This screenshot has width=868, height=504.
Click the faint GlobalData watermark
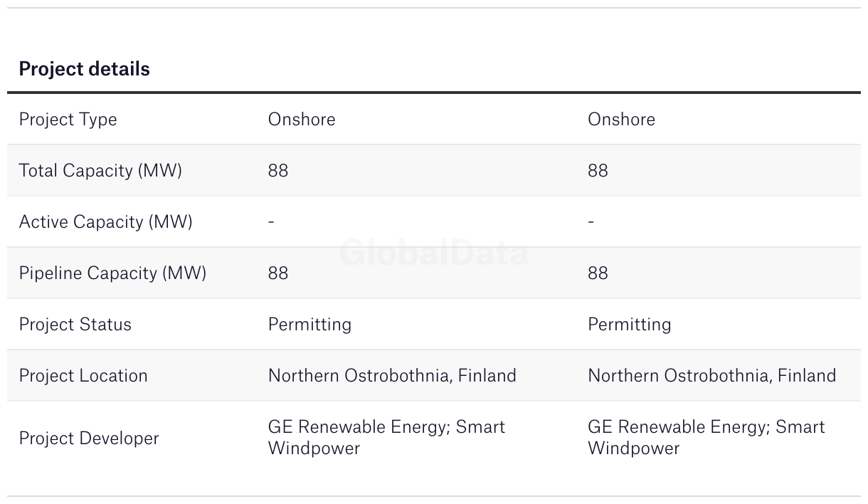click(434, 253)
